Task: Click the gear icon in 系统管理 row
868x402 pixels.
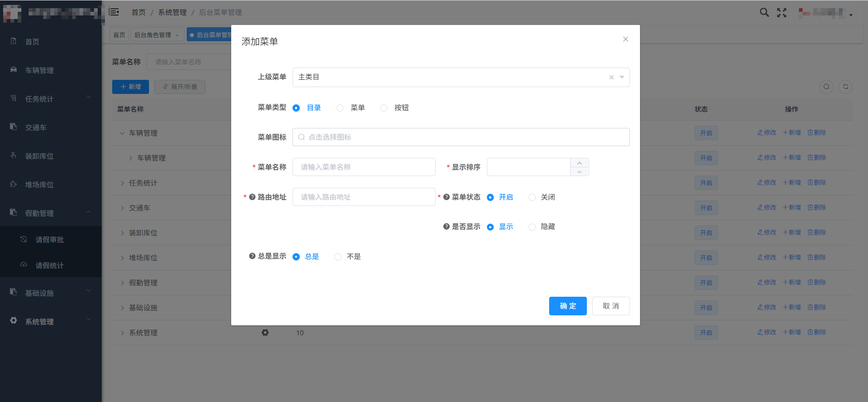Action: click(x=265, y=333)
